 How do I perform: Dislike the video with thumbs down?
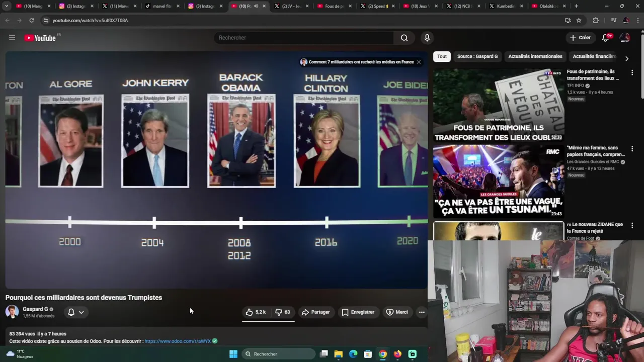coord(283,312)
